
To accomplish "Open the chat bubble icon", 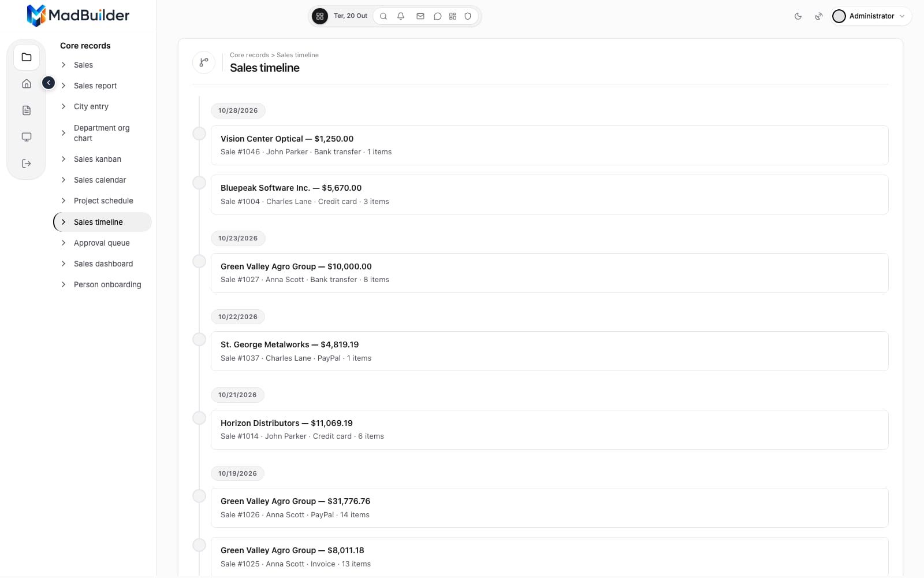I will click(x=438, y=16).
